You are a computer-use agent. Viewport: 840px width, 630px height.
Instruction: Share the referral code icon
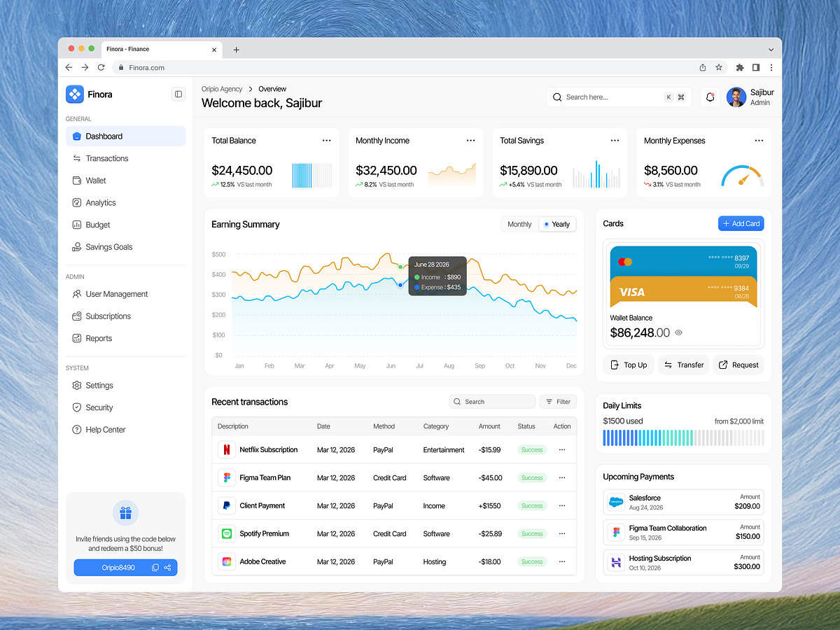168,568
